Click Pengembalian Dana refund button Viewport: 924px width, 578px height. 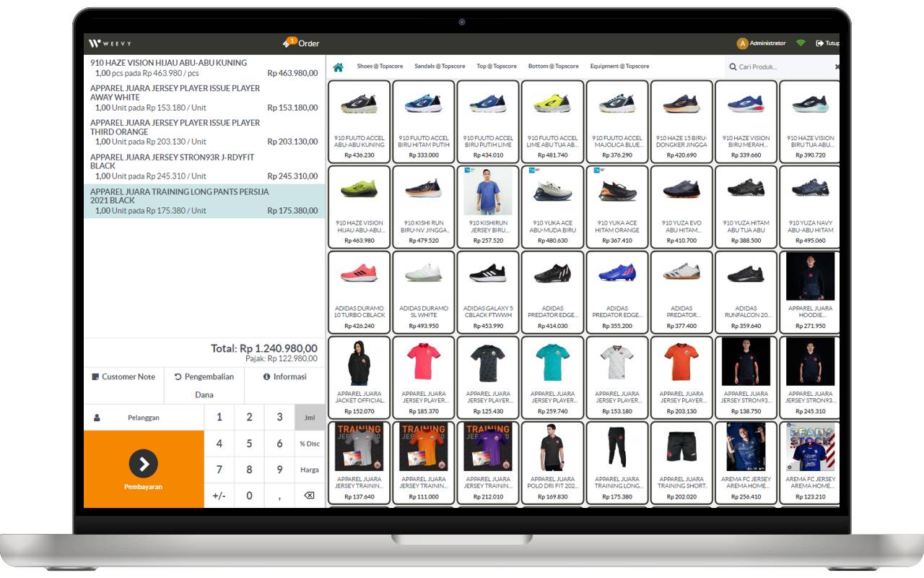pos(204,386)
